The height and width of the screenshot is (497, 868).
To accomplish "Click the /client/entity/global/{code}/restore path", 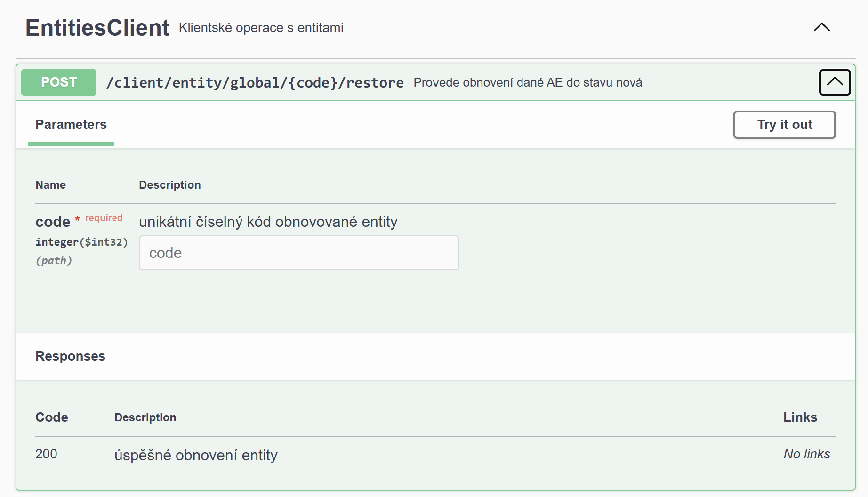I will point(255,83).
